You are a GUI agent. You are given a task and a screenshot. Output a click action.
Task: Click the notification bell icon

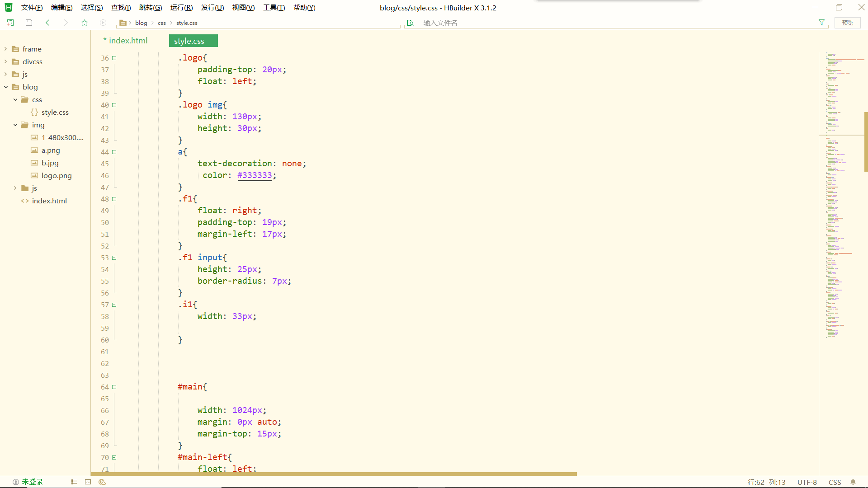point(853,482)
